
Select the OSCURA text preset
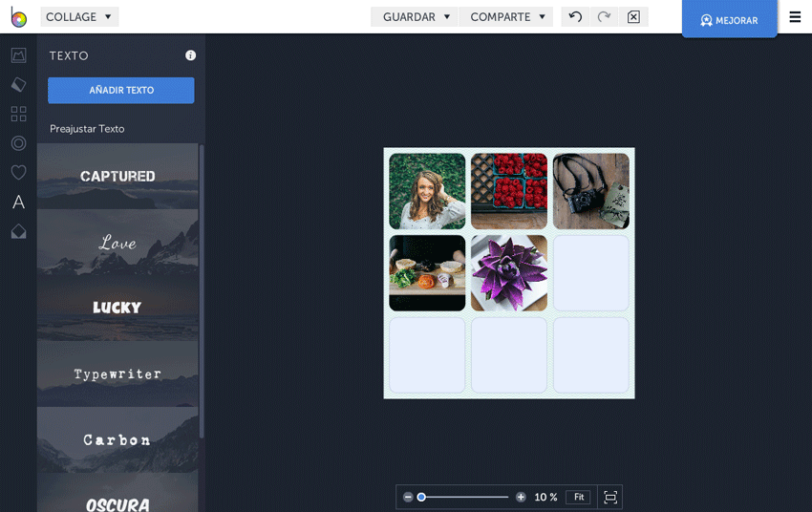[118, 492]
